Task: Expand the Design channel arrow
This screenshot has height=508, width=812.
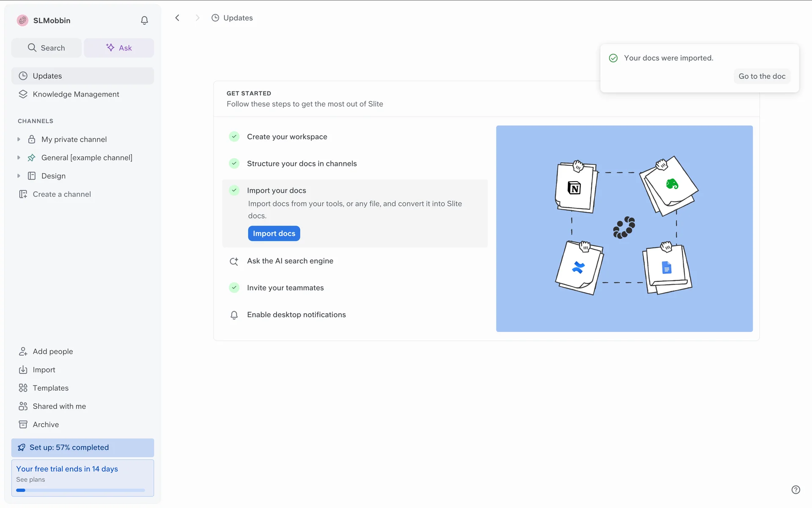Action: [x=19, y=176]
